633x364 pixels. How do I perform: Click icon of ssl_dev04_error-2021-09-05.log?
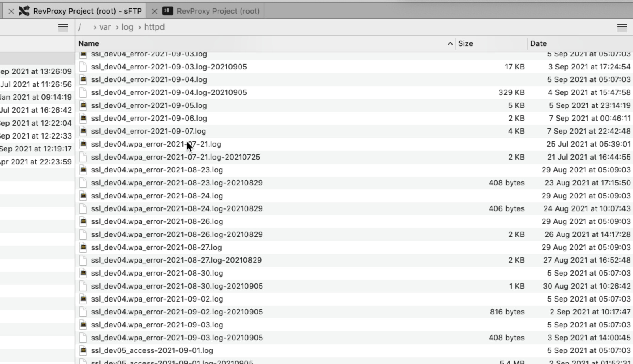[83, 105]
